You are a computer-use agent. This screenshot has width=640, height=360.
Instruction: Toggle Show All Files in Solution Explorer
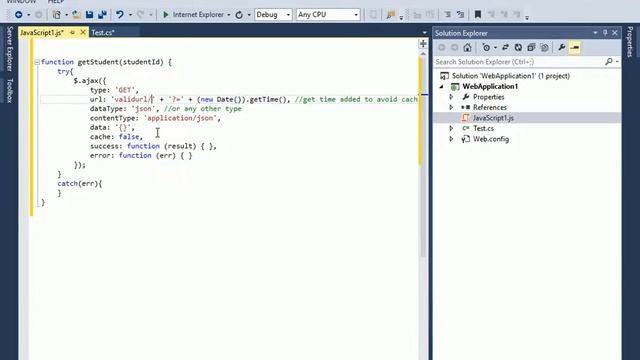(x=544, y=48)
